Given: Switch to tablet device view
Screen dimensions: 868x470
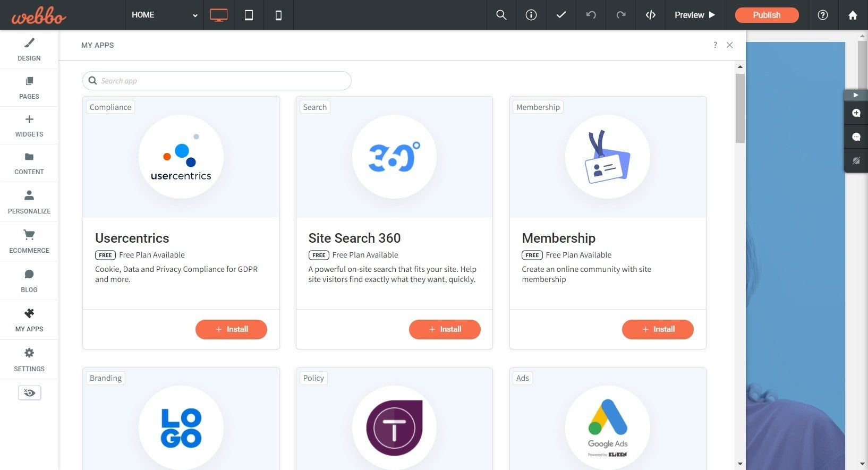Looking at the screenshot, I should pyautogui.click(x=249, y=15).
